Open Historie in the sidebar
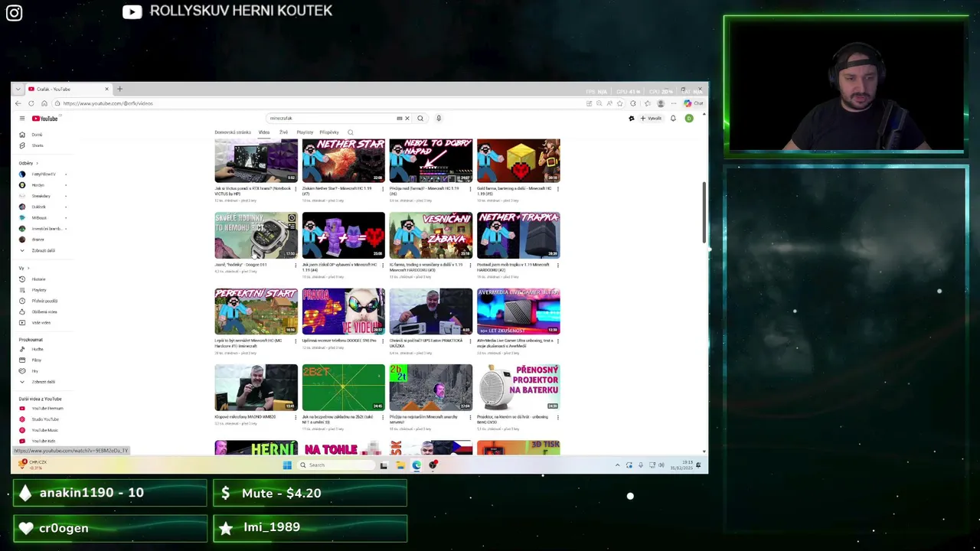The width and height of the screenshot is (980, 551). pos(38,279)
